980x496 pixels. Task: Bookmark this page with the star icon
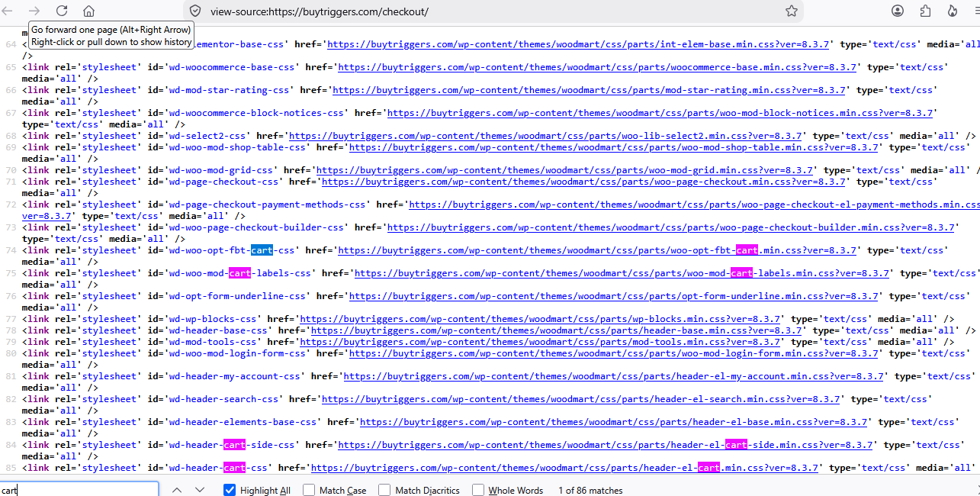click(x=792, y=11)
